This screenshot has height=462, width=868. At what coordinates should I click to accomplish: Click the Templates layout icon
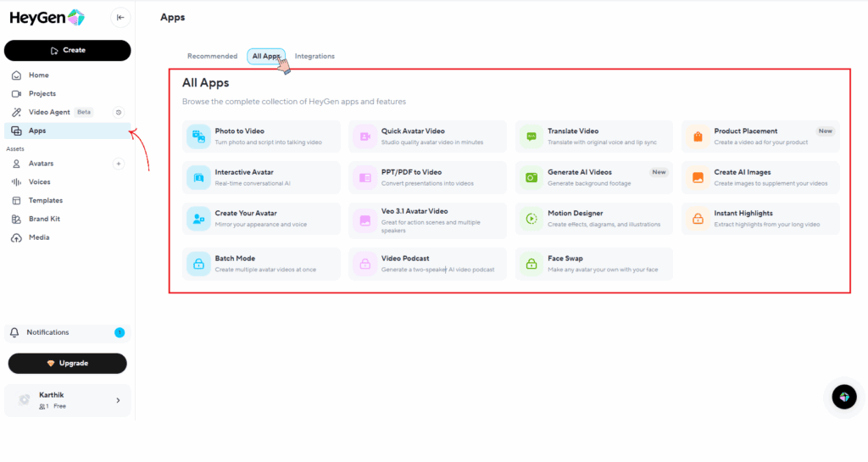17,201
